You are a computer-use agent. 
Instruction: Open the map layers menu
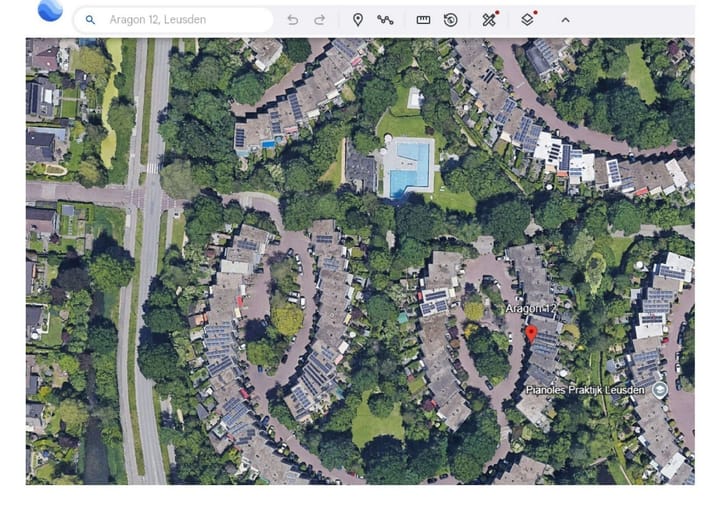[x=527, y=20]
